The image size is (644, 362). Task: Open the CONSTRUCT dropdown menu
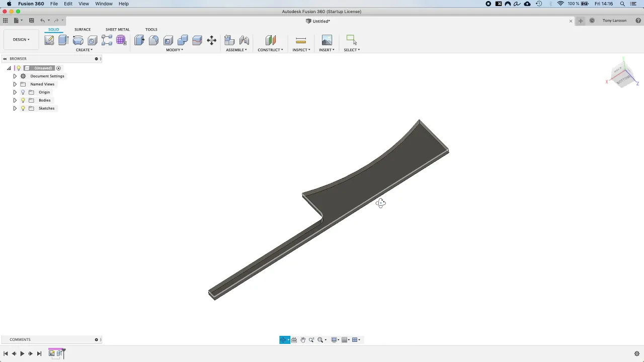271,50
